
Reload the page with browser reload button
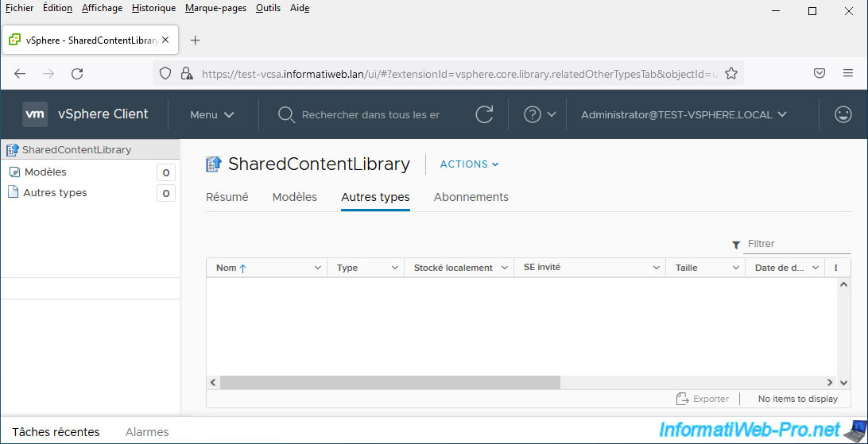(x=77, y=73)
